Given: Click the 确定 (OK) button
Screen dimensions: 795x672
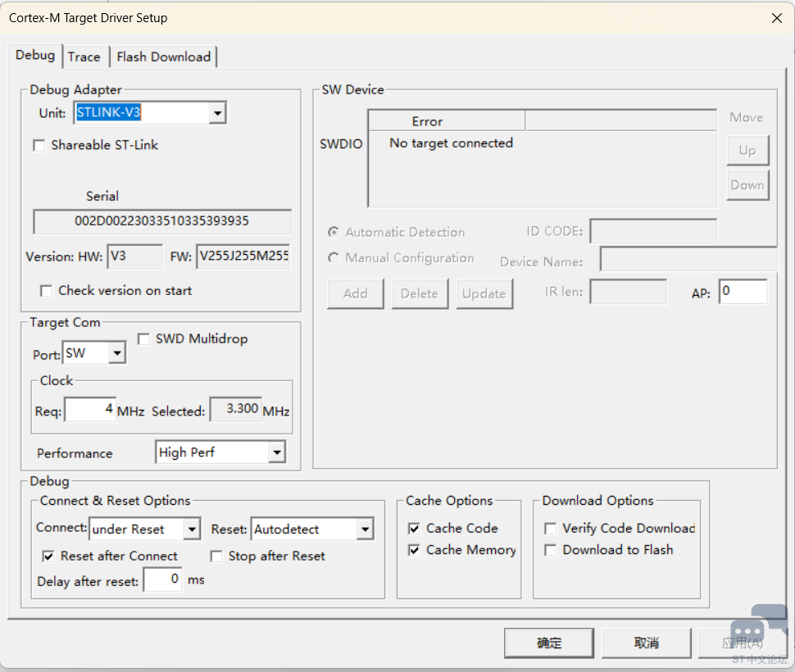Looking at the screenshot, I should coord(549,643).
